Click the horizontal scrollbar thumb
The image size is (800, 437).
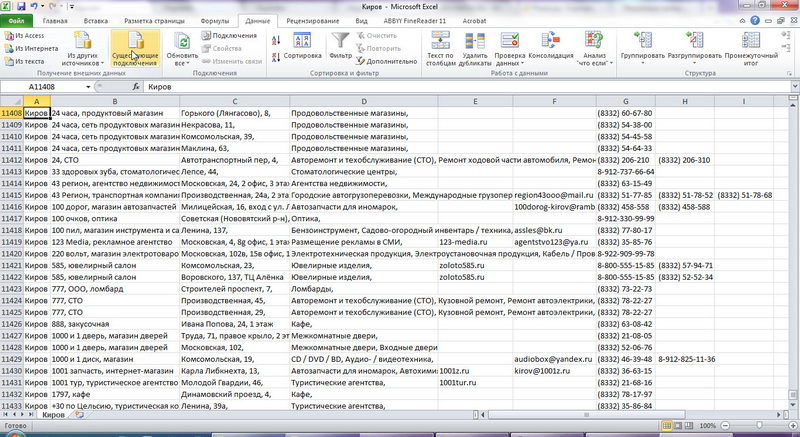pos(587,415)
